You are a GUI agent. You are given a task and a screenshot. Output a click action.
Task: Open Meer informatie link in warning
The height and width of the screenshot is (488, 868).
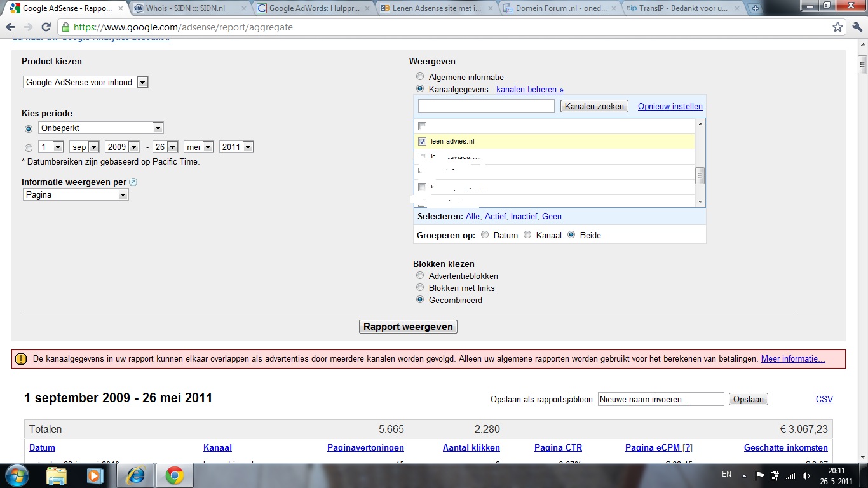pos(793,359)
